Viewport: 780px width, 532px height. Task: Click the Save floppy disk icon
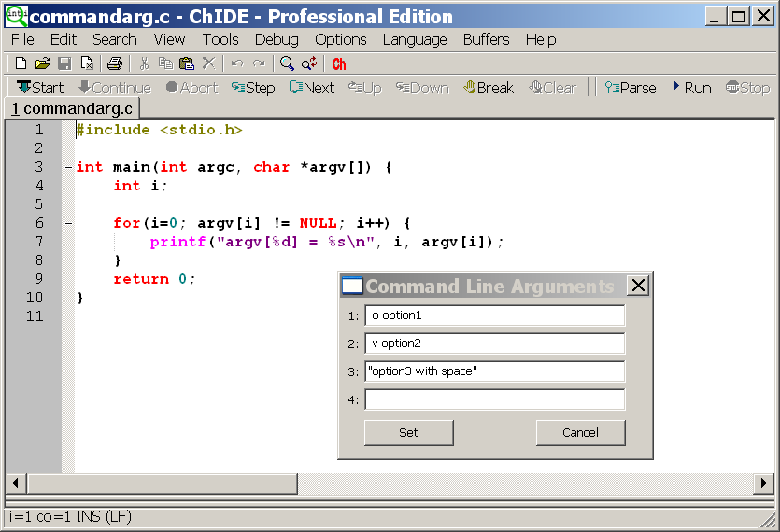64,63
